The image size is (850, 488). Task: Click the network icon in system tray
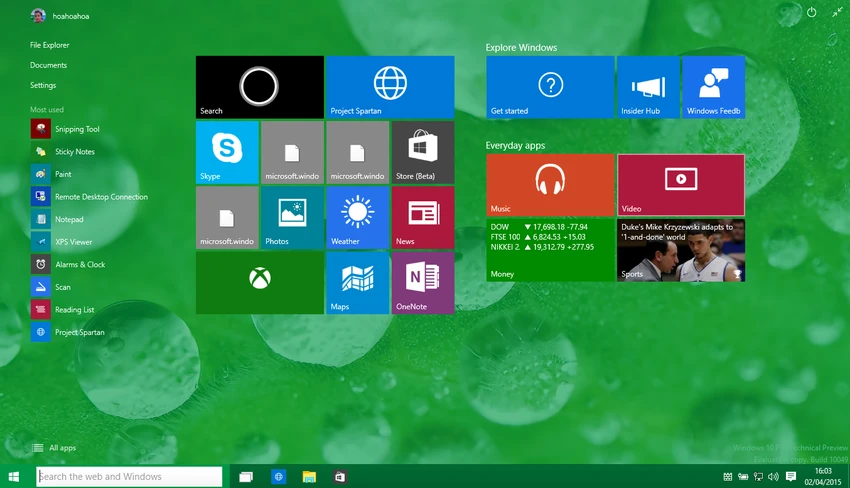[758, 477]
